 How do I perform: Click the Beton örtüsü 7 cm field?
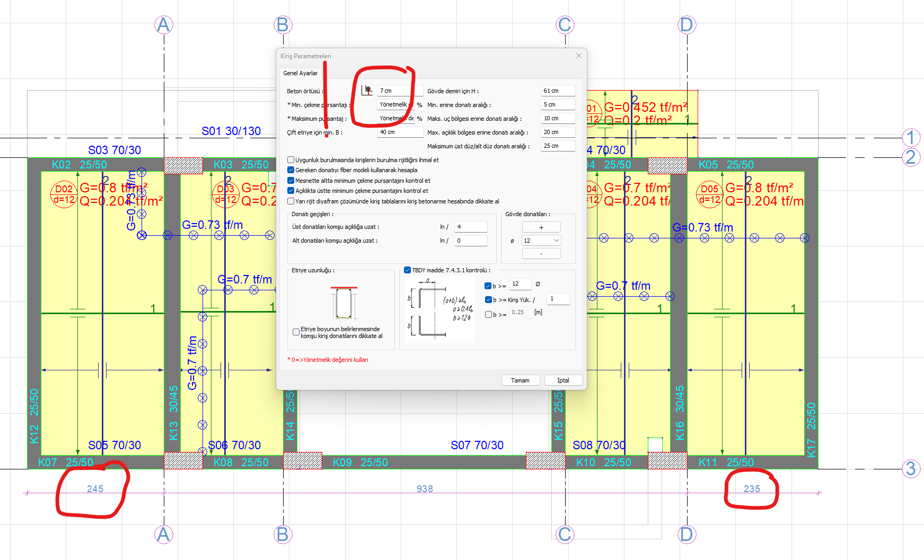pos(400,91)
